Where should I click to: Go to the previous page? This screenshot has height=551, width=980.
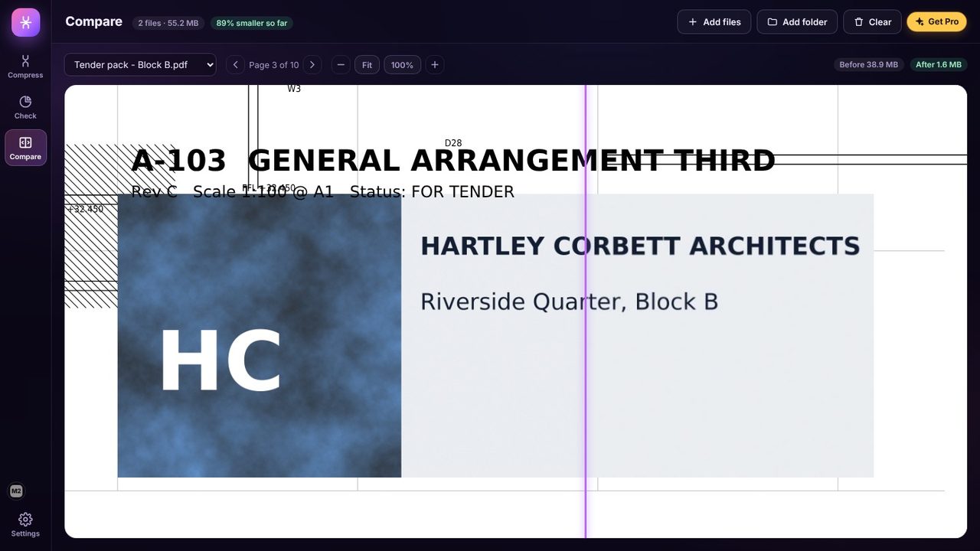pyautogui.click(x=236, y=65)
